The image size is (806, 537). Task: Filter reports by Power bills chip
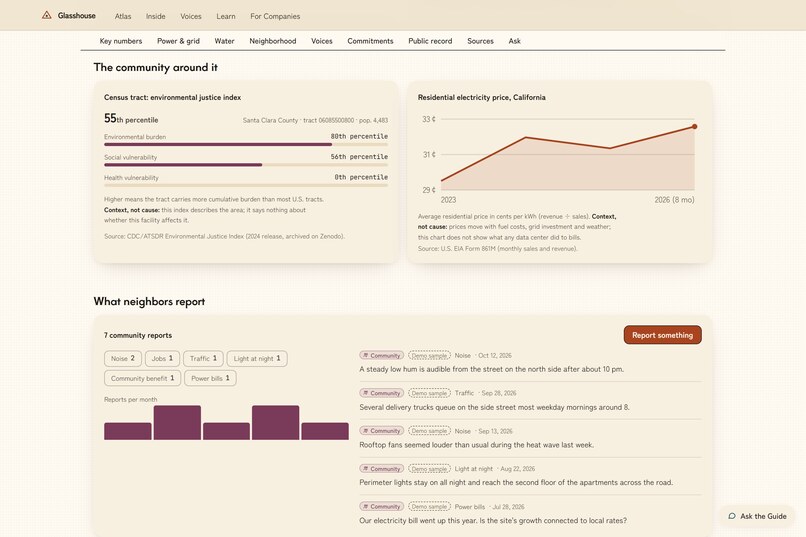point(210,378)
